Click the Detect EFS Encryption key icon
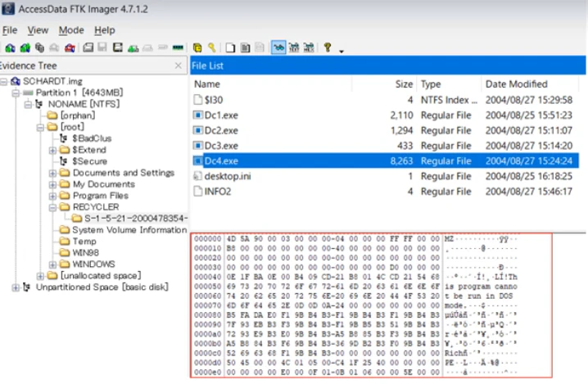The height and width of the screenshot is (384, 588). (x=212, y=47)
